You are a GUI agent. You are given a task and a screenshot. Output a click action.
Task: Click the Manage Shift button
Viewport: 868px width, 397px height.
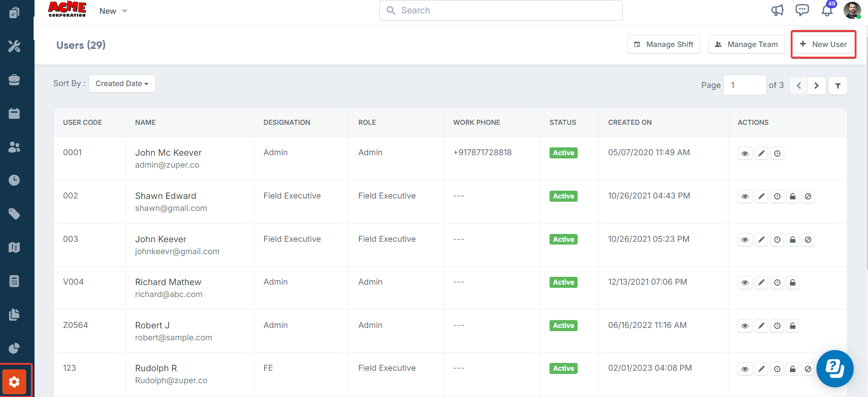point(663,44)
